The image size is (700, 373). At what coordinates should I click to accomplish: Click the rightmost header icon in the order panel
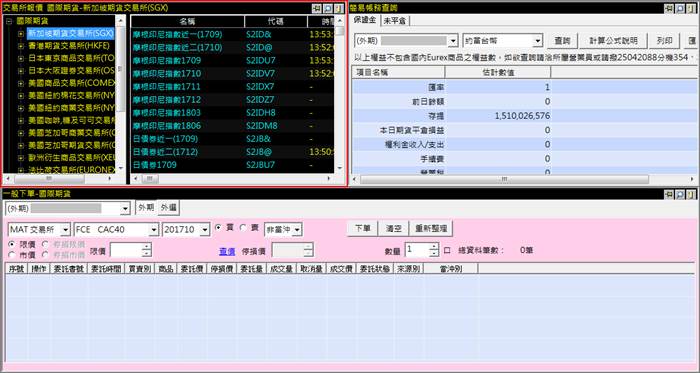point(691,194)
